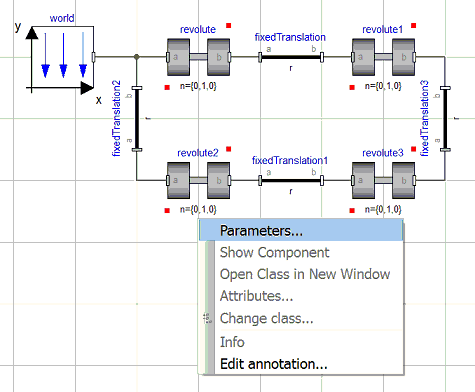475x392 pixels.
Task: Select the vertical fixedTranslation3 bar
Action: [445, 119]
